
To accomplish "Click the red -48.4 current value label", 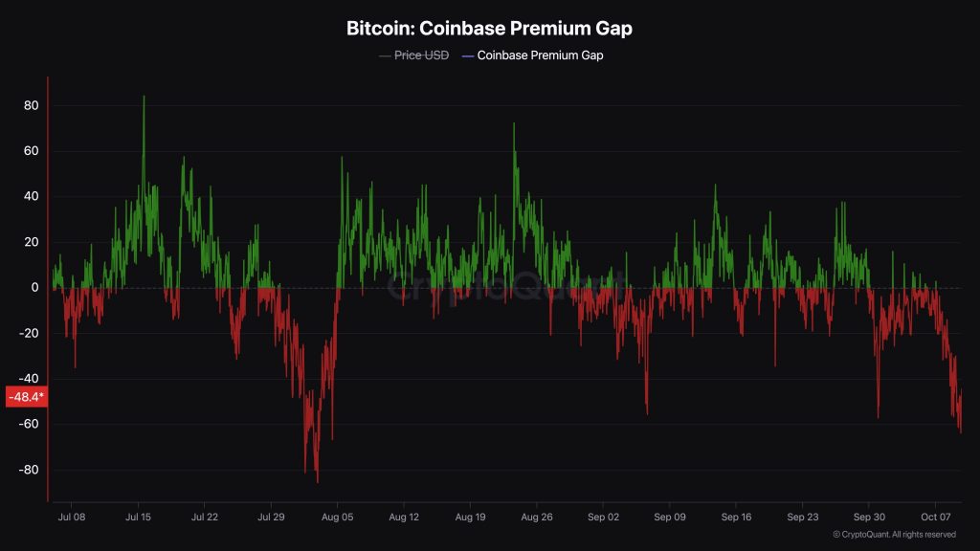I will pos(26,397).
